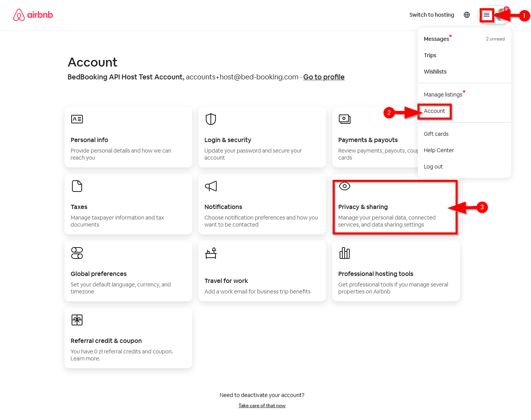
Task: Open the Travel for work card title
Action: pos(226,281)
